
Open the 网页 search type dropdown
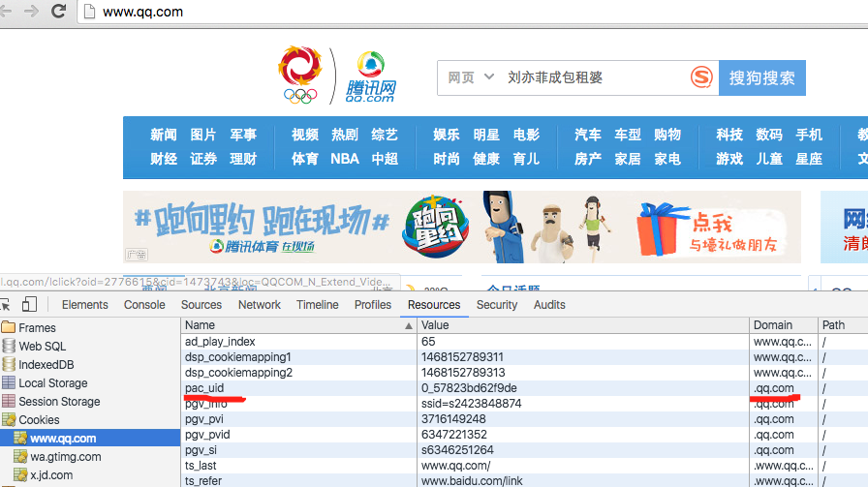tap(471, 76)
